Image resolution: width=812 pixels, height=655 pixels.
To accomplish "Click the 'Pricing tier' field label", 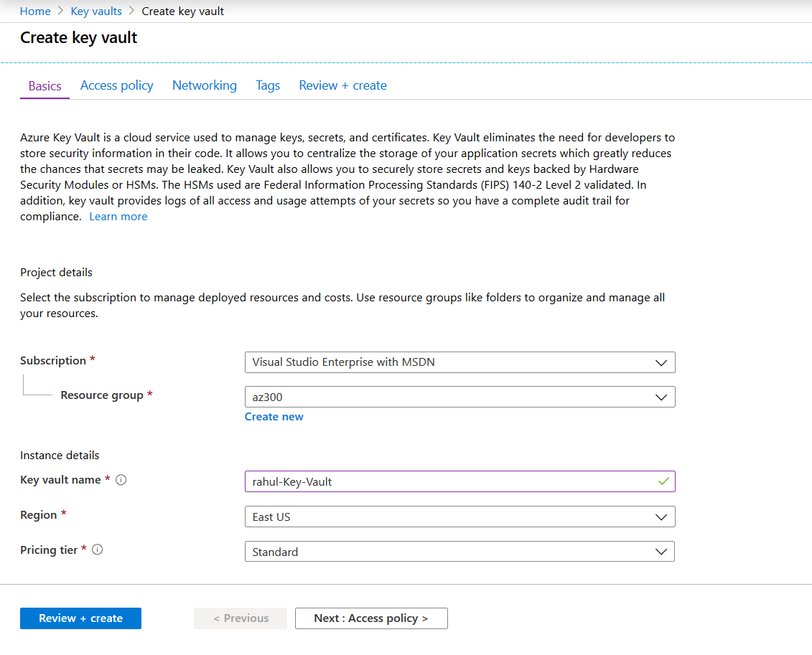I will tap(49, 550).
